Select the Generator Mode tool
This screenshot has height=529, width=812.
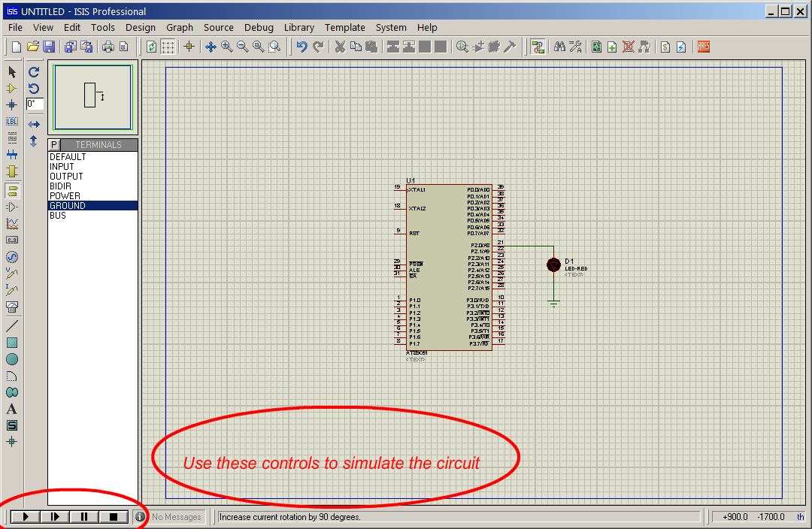11,256
